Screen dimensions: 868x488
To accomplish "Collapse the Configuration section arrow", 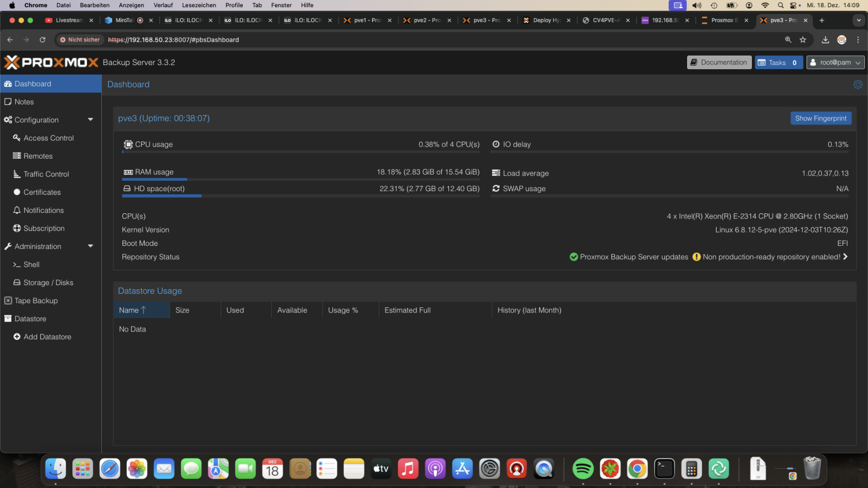I will click(x=90, y=120).
